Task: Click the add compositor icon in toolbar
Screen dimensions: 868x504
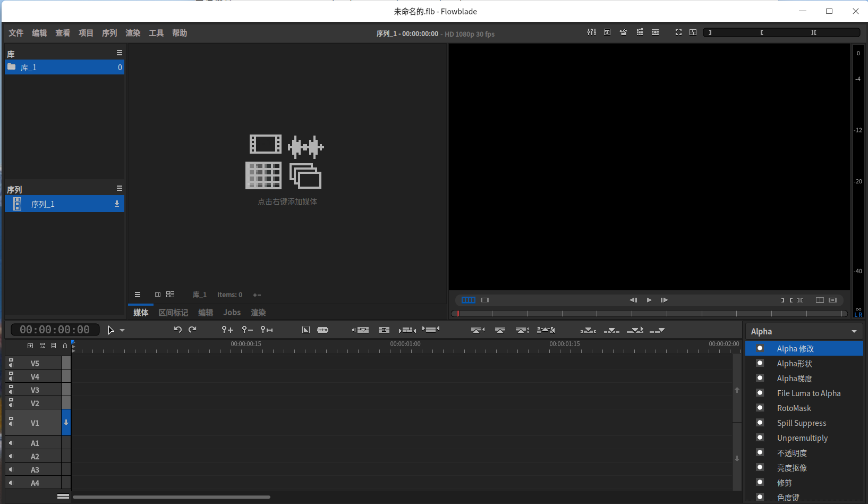Action: pyautogui.click(x=306, y=330)
